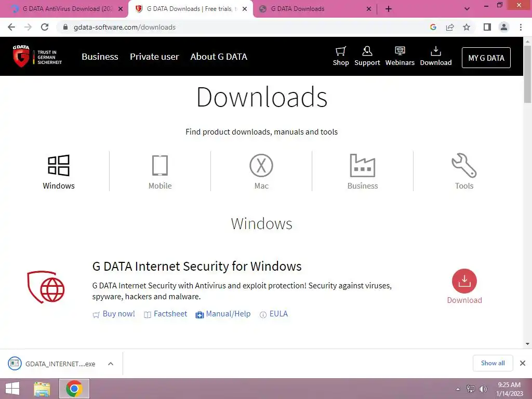
Task: Select the Mobile downloads category
Action: point(160,171)
